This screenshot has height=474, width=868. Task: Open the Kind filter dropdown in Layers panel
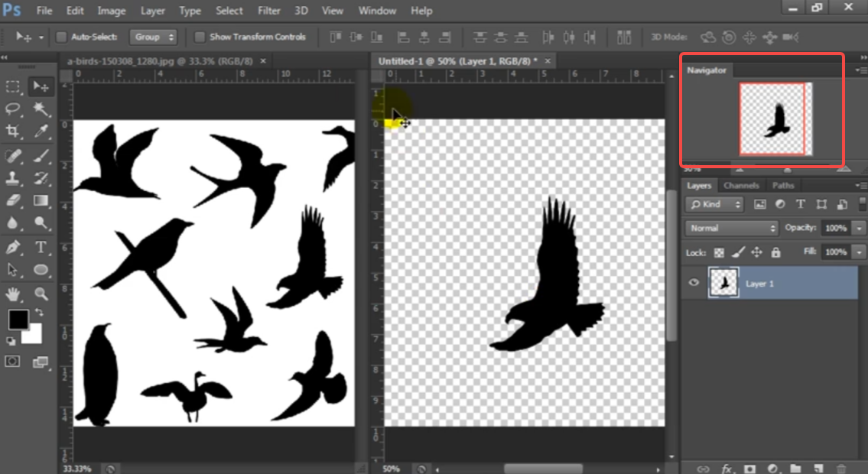(x=714, y=204)
